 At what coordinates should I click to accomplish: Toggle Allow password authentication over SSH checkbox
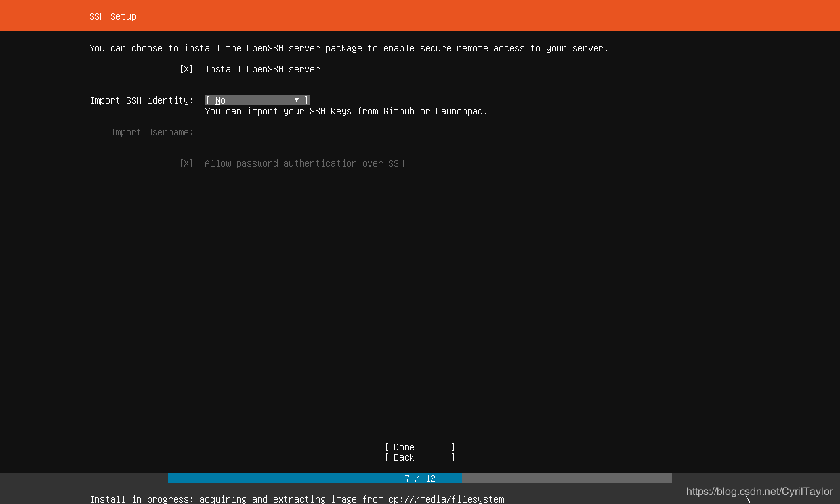[x=186, y=163]
